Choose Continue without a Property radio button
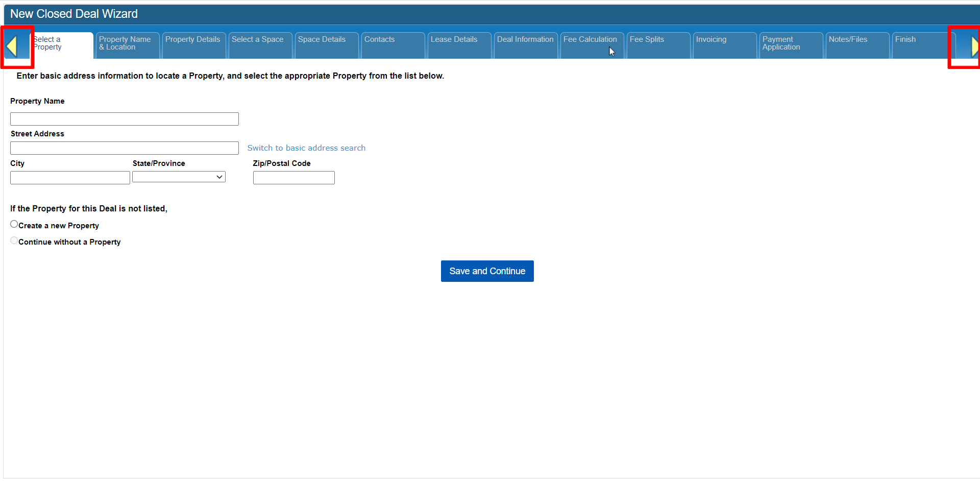 pyautogui.click(x=14, y=240)
